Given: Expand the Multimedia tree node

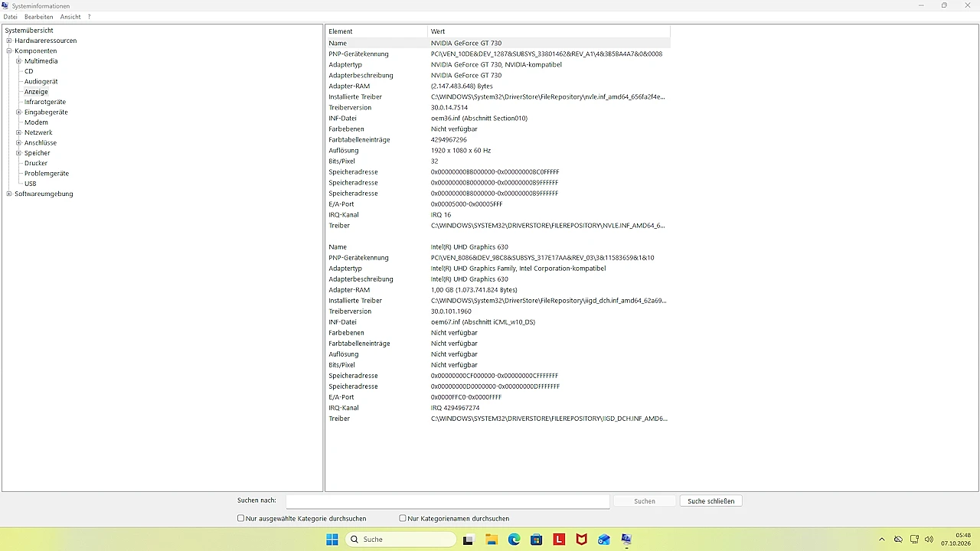Looking at the screenshot, I should 18,61.
